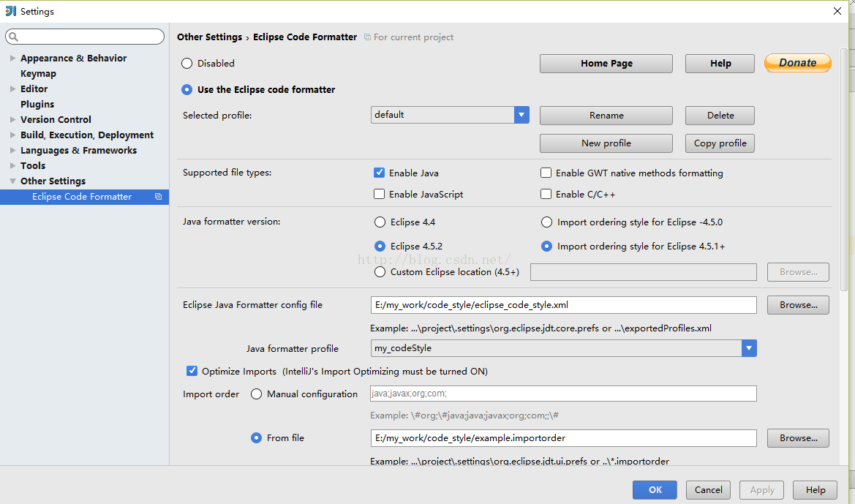Image resolution: width=855 pixels, height=504 pixels.
Task: Create a New profile
Action: [606, 143]
